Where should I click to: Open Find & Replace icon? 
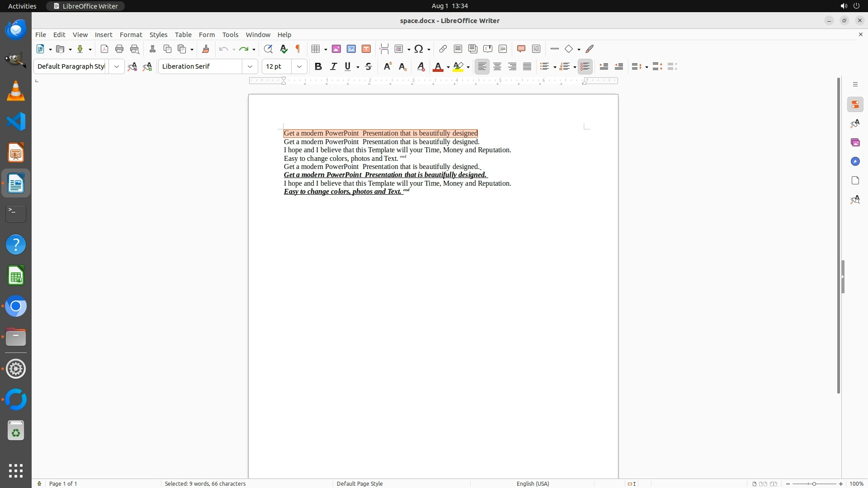tap(268, 49)
